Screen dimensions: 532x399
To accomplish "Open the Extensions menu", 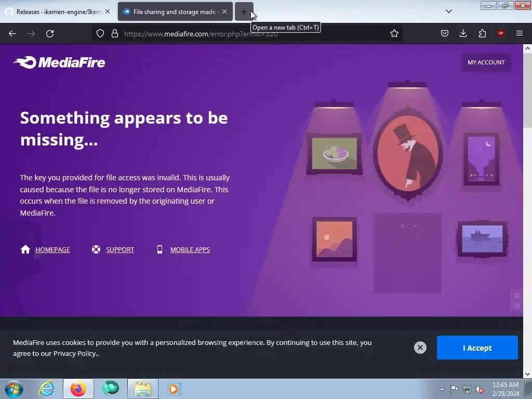I will click(x=482, y=33).
